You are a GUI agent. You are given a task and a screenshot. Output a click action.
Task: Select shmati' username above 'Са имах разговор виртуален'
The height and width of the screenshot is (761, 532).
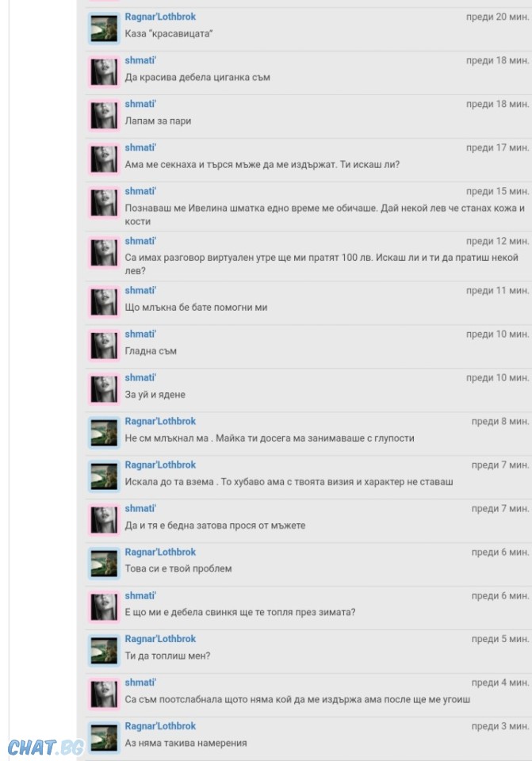pyautogui.click(x=140, y=241)
